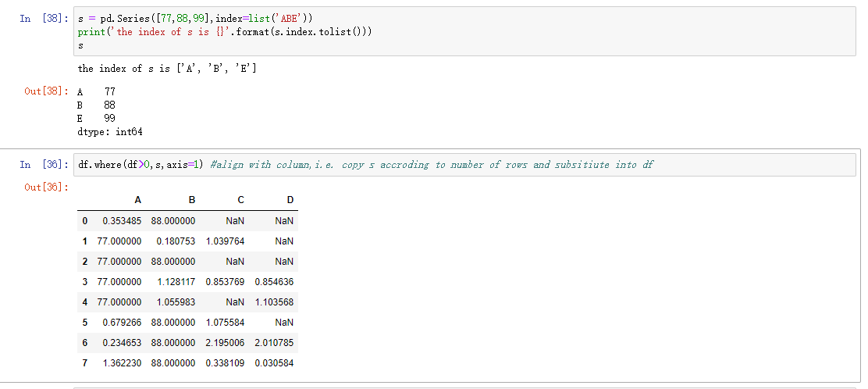The image size is (868, 389).
Task: Click cell value 0.030584 in row 7
Action: [x=274, y=363]
